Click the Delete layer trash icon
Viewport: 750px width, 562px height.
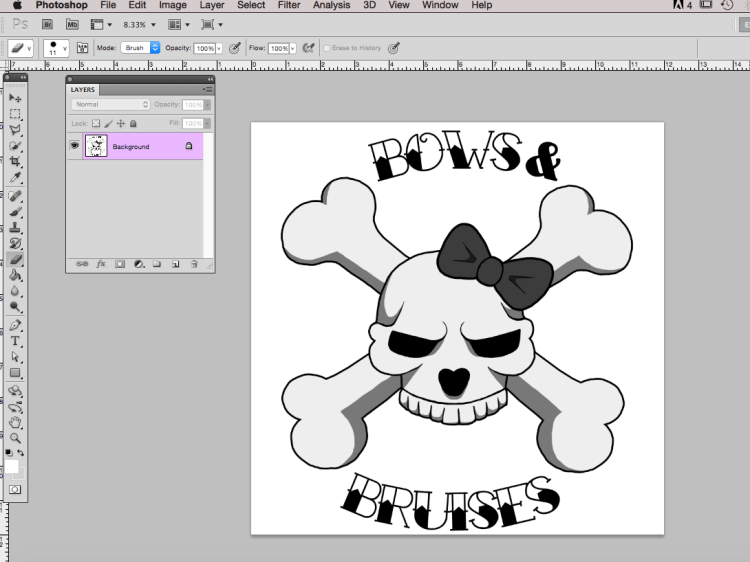click(x=193, y=264)
